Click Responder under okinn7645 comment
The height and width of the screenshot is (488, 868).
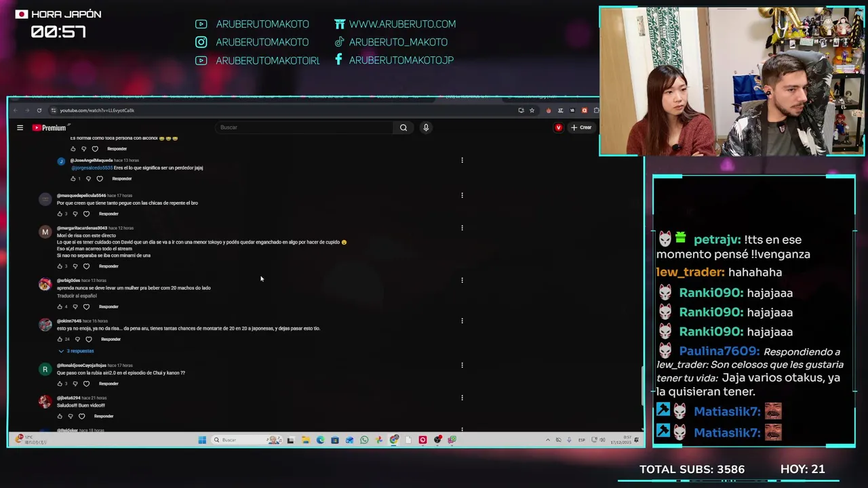[x=111, y=340]
